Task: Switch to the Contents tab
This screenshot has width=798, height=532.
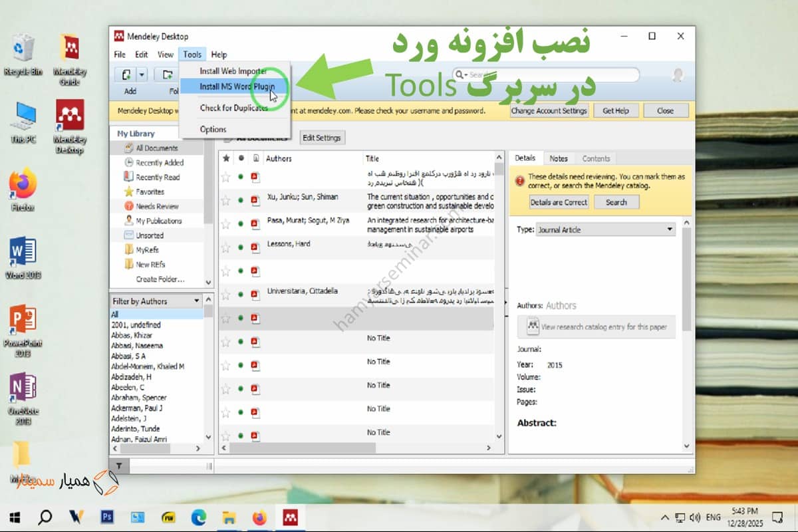Action: [x=596, y=158]
